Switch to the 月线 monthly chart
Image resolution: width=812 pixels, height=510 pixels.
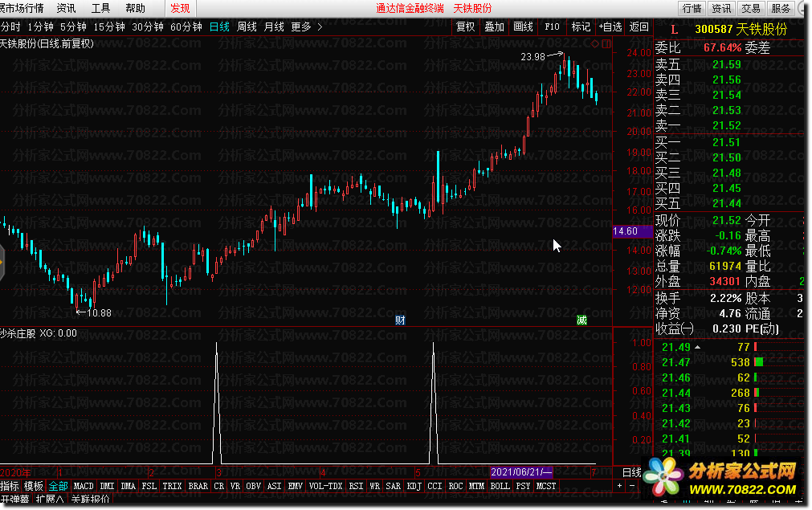[x=274, y=27]
